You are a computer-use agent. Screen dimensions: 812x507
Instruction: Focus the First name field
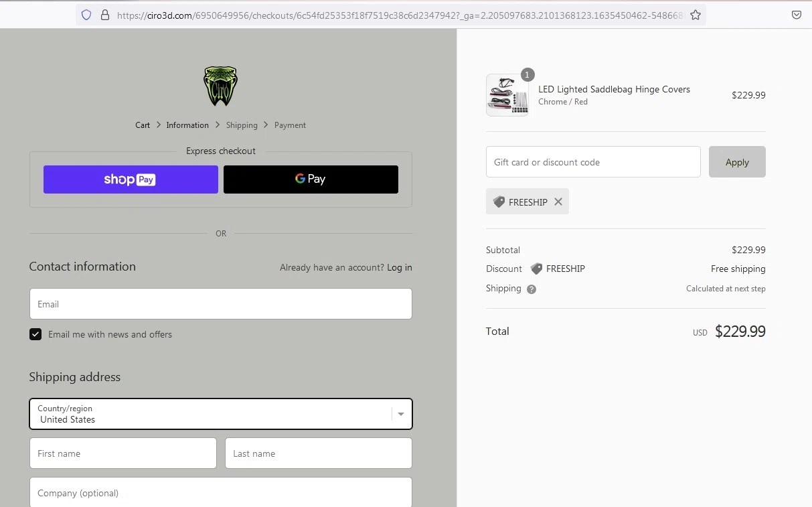(123, 453)
